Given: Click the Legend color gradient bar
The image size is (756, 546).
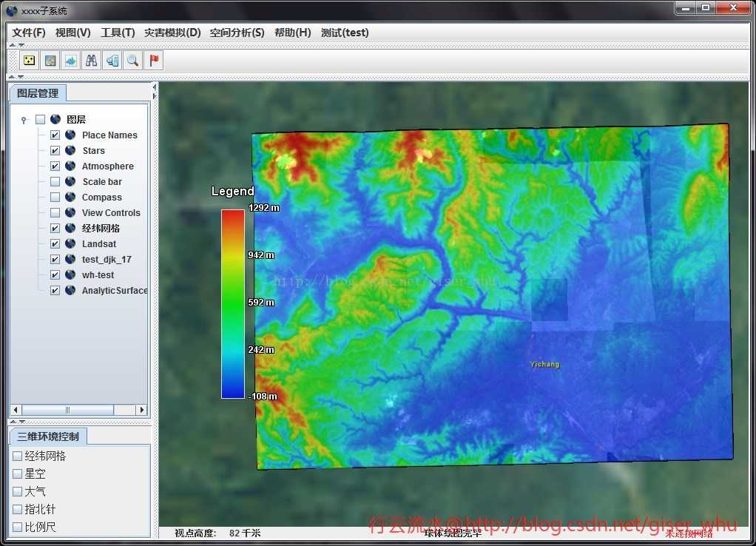Looking at the screenshot, I should click(x=233, y=303).
